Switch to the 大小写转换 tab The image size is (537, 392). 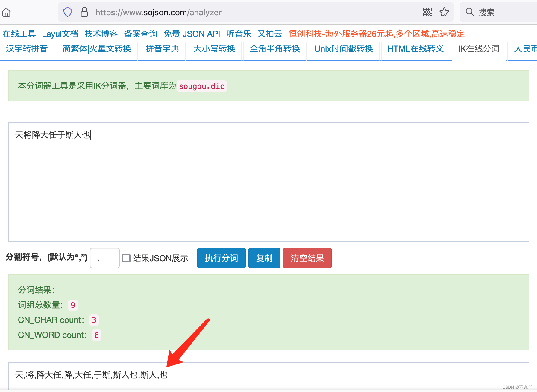tap(214, 49)
